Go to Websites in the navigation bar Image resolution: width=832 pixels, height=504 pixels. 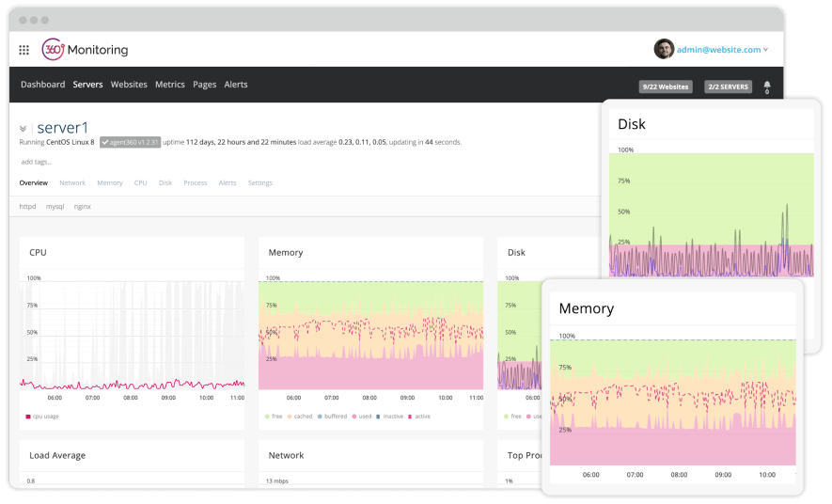129,85
